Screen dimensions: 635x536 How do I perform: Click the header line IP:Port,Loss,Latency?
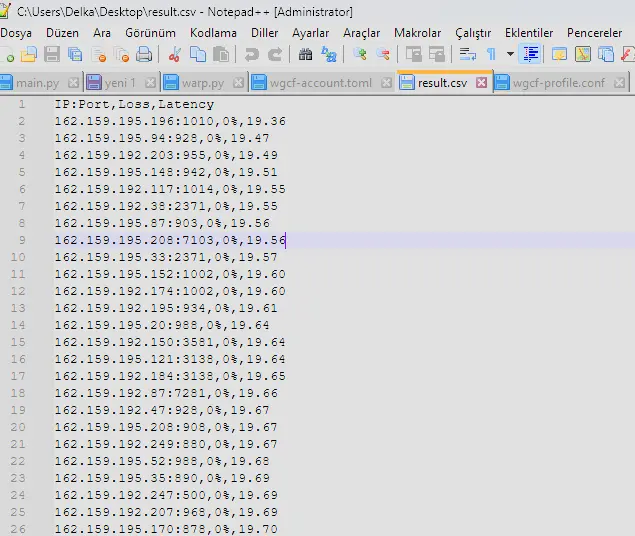(134, 104)
